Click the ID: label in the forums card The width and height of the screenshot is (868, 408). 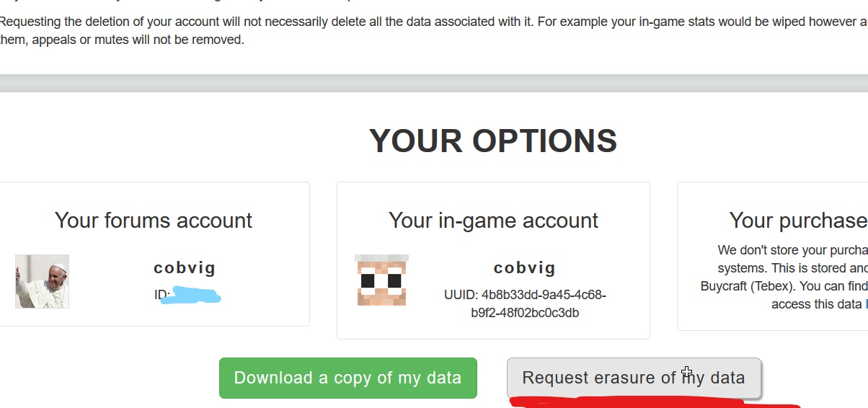pyautogui.click(x=161, y=295)
